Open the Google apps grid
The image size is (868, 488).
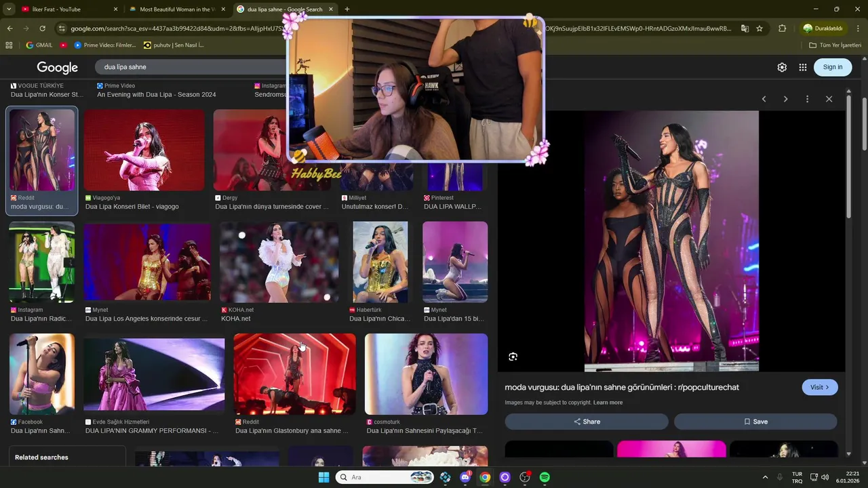click(803, 67)
